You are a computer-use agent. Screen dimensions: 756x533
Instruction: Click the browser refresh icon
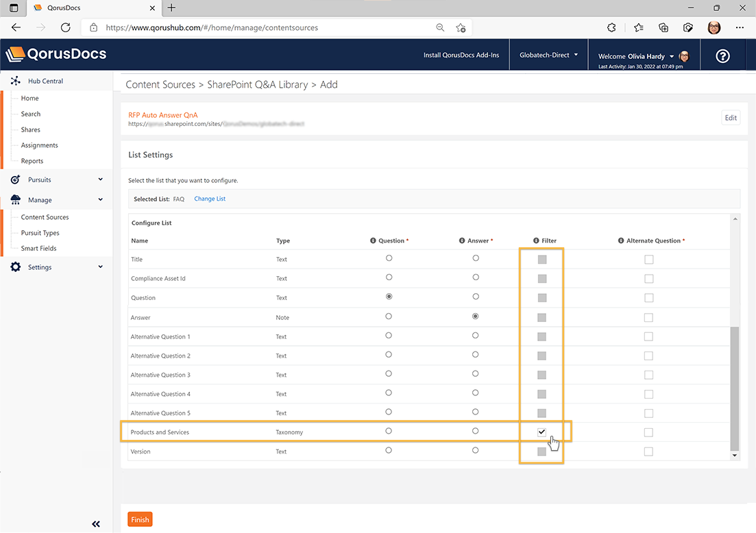click(66, 27)
